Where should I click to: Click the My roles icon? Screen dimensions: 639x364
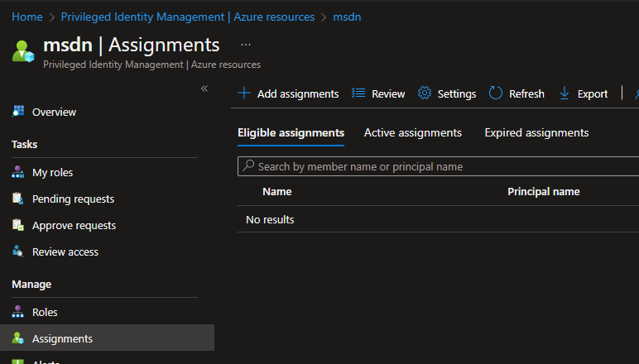coord(18,173)
